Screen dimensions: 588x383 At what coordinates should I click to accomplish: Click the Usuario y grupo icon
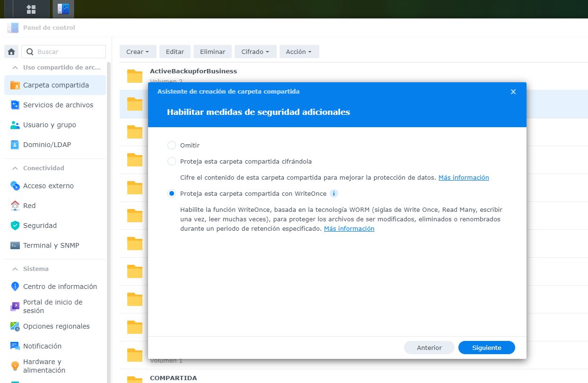tap(15, 125)
